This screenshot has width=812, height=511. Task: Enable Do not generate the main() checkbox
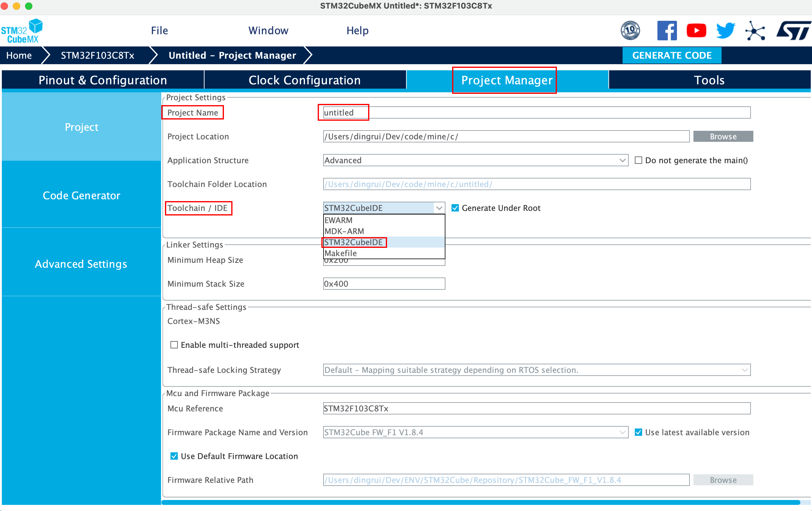pyautogui.click(x=638, y=160)
